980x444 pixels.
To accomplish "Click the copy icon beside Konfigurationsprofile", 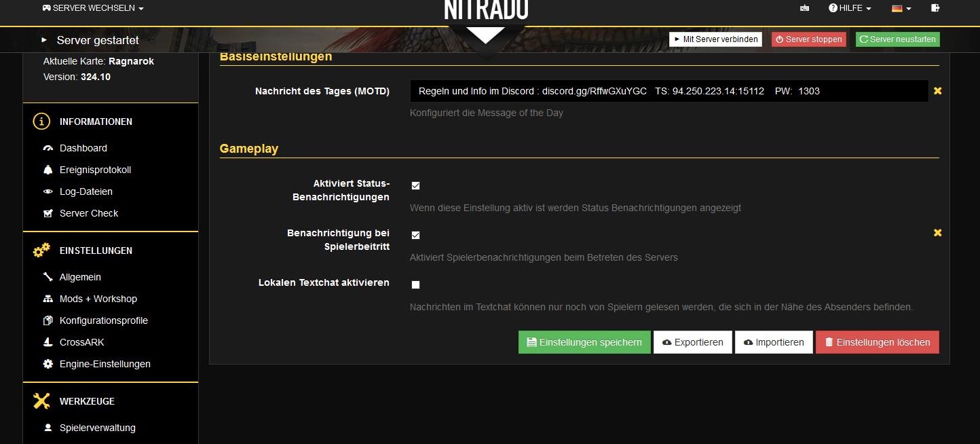I will pos(48,320).
